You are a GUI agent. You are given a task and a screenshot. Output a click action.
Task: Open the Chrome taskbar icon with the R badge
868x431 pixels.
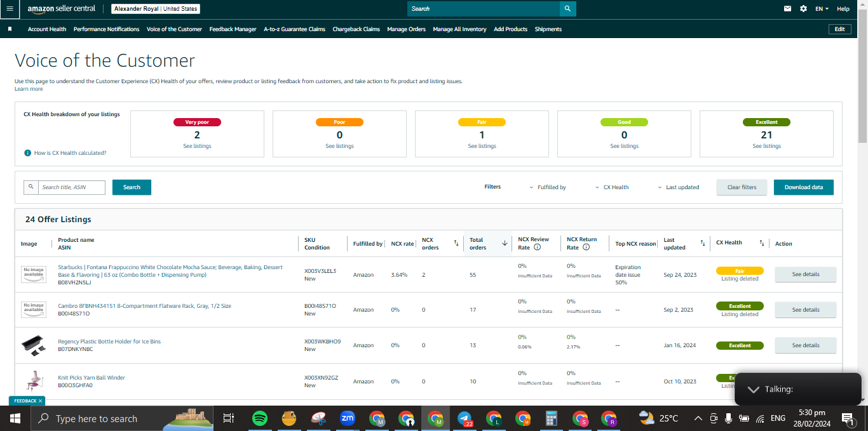coord(609,418)
